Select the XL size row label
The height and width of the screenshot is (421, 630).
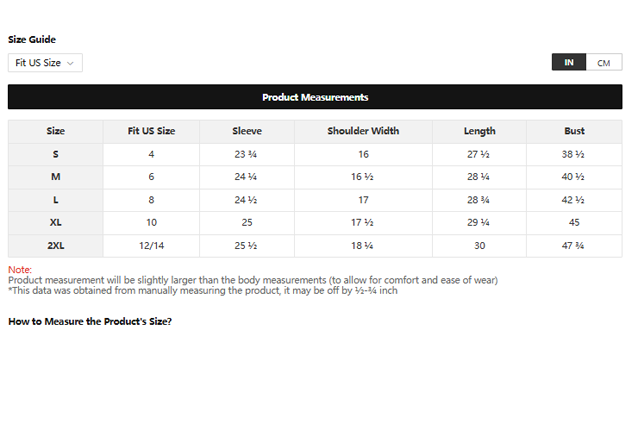click(x=55, y=223)
